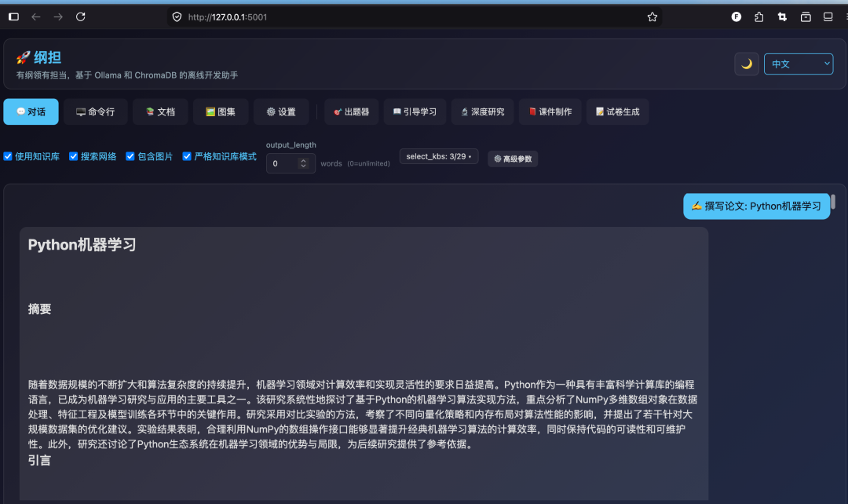Open the 文档 tab
Image resolution: width=848 pixels, height=504 pixels.
[x=160, y=111]
